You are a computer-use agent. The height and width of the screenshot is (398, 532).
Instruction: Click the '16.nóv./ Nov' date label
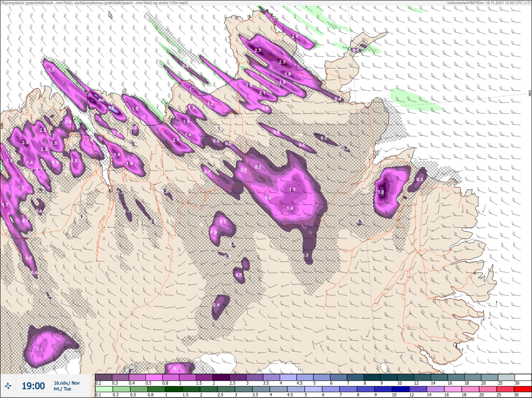click(x=66, y=383)
